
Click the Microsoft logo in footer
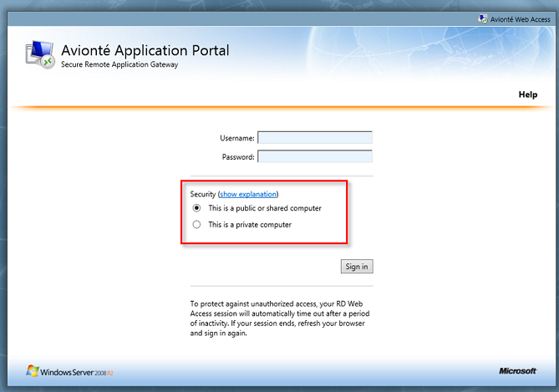click(x=517, y=371)
